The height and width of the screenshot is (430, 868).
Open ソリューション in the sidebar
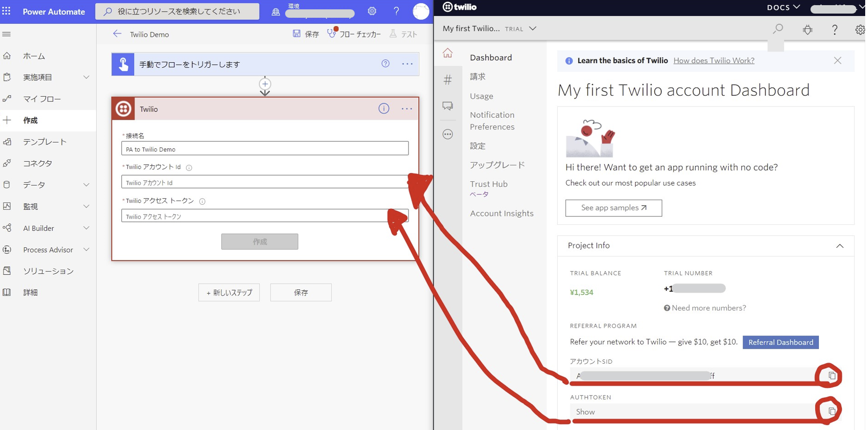tap(48, 271)
